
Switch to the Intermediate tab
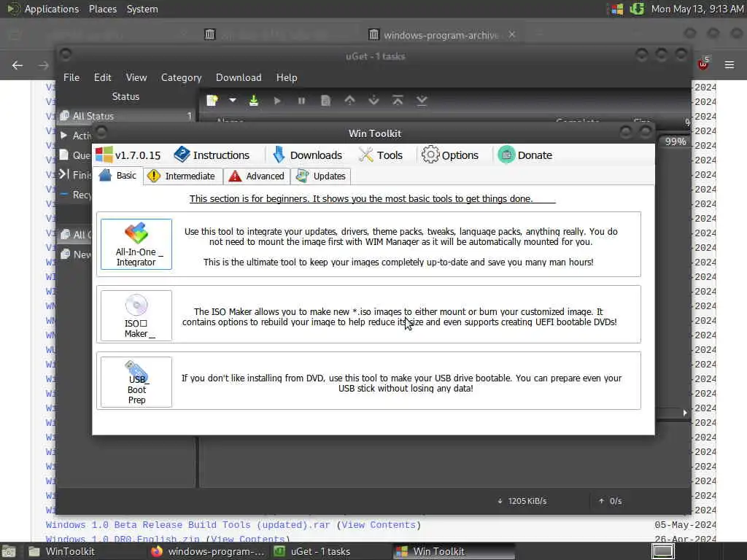[182, 176]
